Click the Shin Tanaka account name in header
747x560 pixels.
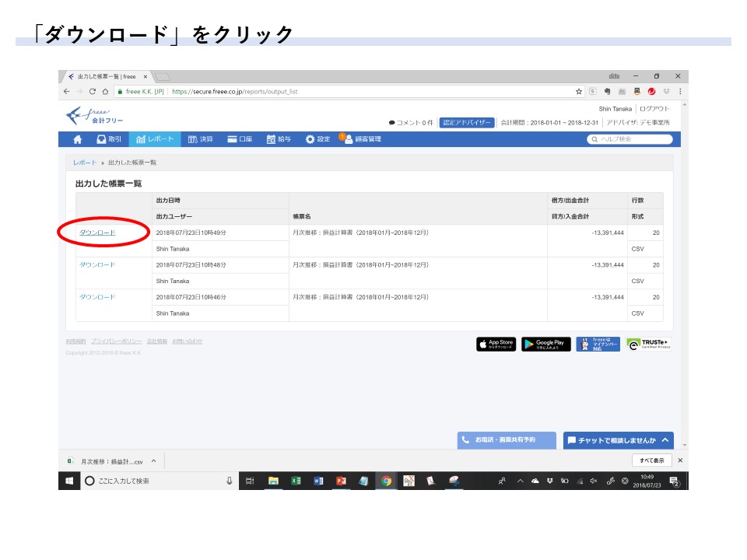[615, 109]
